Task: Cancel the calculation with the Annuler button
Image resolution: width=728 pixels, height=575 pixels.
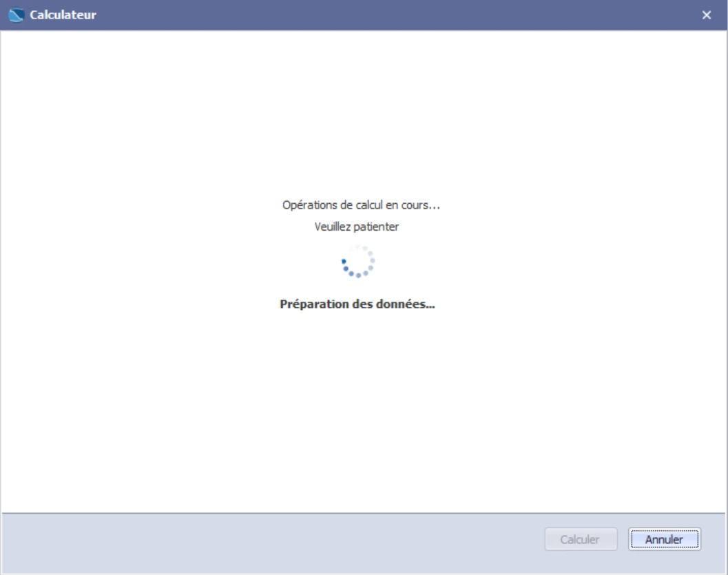Action: tap(665, 539)
